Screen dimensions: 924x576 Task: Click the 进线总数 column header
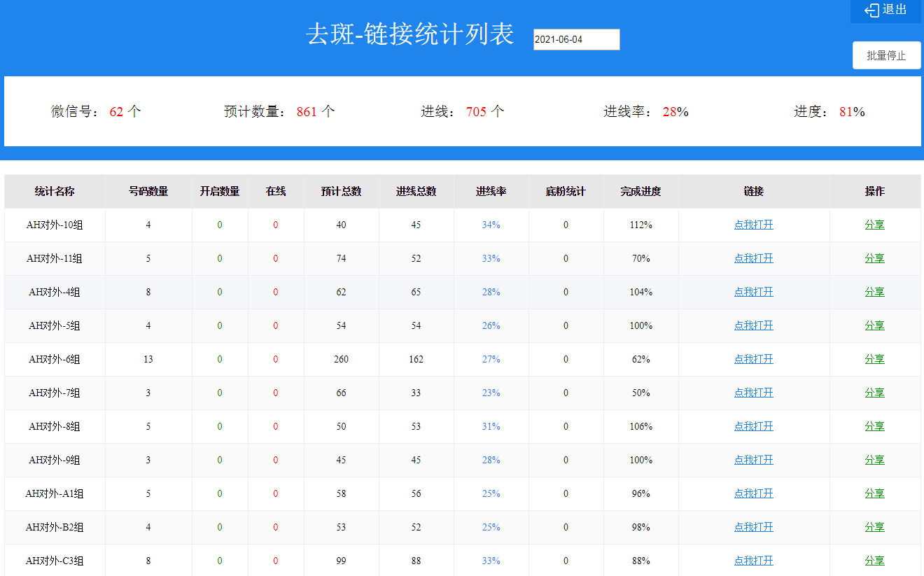[x=416, y=191]
